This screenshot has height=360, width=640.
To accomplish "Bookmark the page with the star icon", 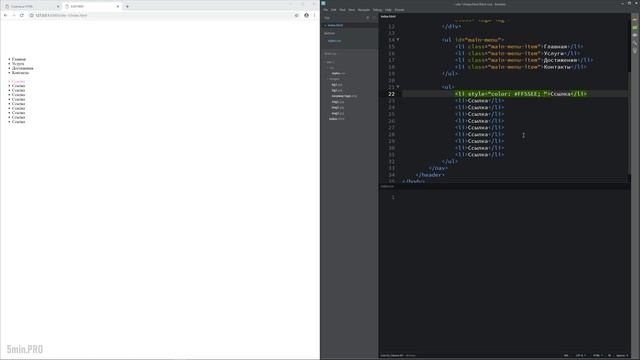I will [297, 15].
